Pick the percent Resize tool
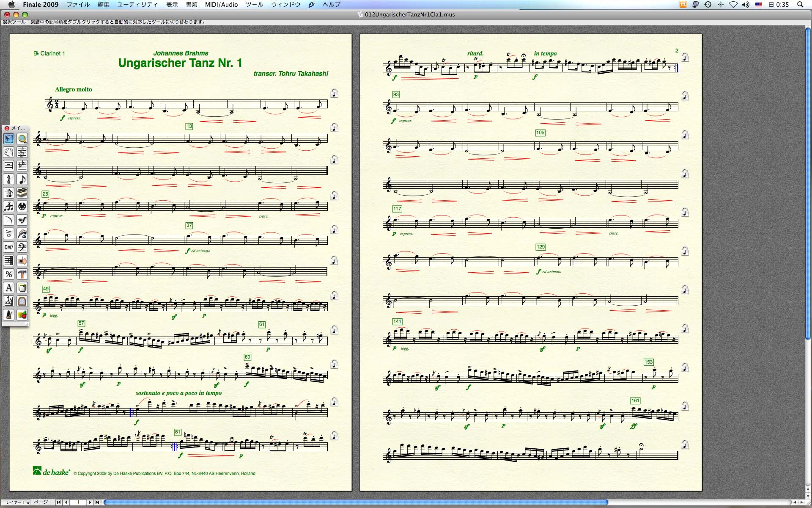Image resolution: width=812 pixels, height=508 pixels. (9, 274)
